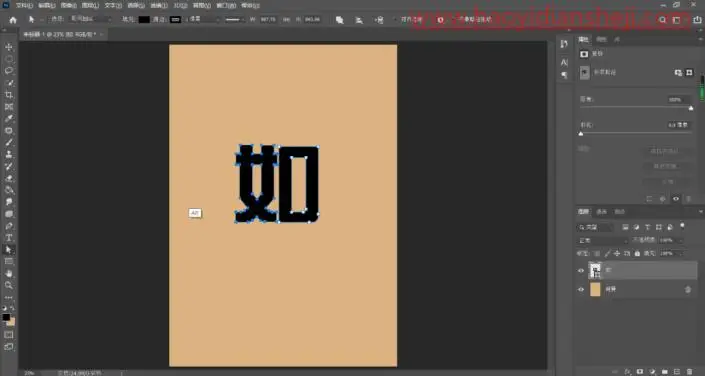Open path alignment icon in options bar
The height and width of the screenshot is (376, 705).
coord(359,20)
